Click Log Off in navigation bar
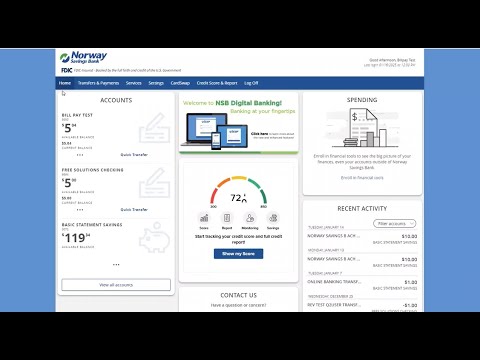Viewport: 480px width, 360px height. (x=251, y=83)
